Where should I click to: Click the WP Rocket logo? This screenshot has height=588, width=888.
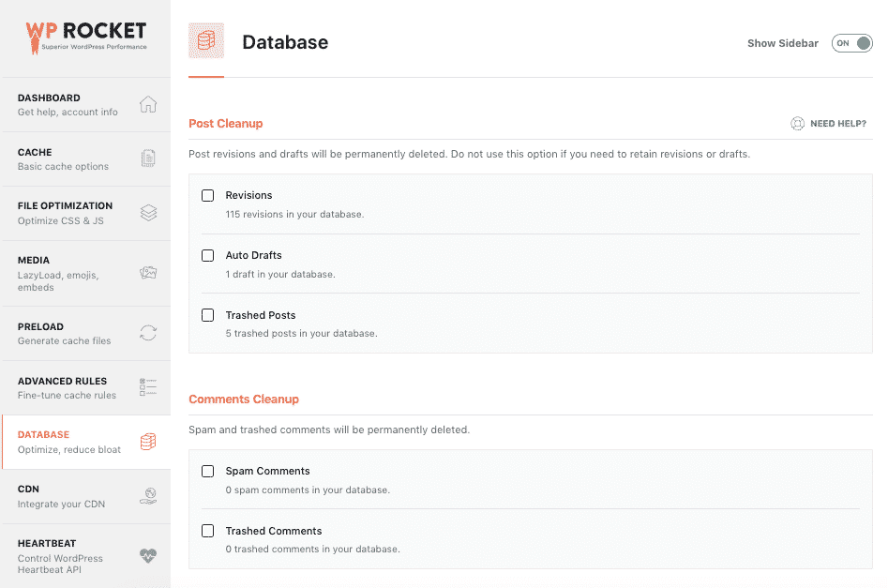pos(86,33)
